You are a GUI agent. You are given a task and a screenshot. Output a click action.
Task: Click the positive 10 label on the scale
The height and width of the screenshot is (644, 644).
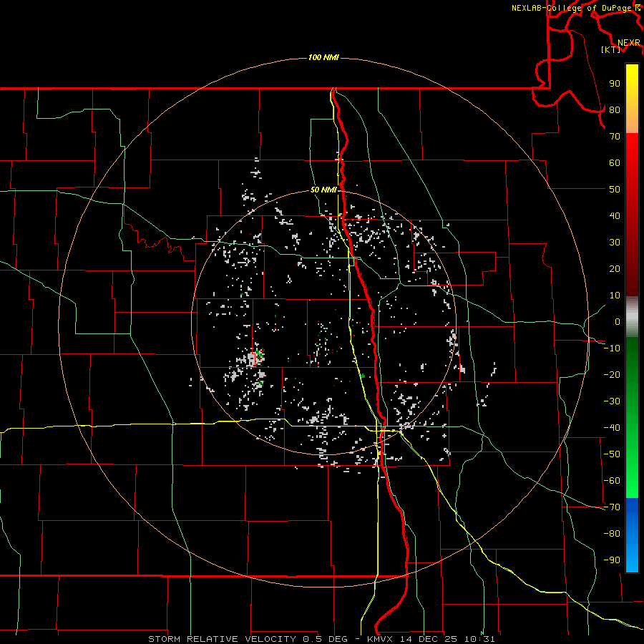click(615, 296)
